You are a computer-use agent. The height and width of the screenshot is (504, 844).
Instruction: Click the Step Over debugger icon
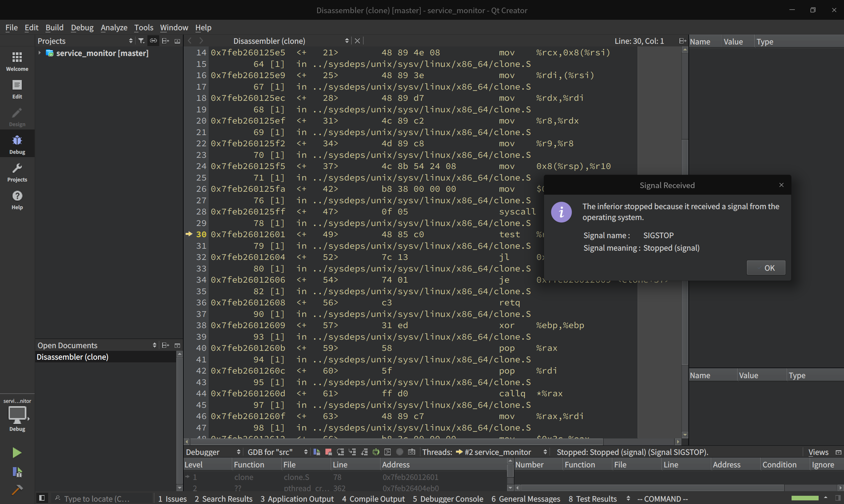click(340, 452)
